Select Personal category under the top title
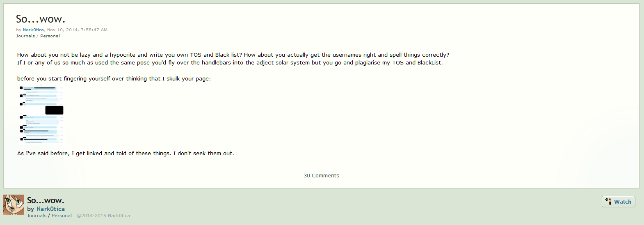 (50, 36)
